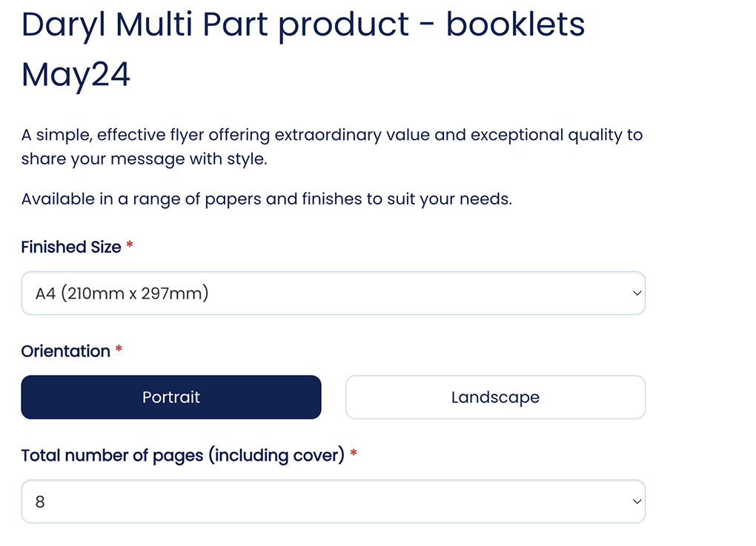This screenshot has height=546, width=756.
Task: Switch orientation to Landscape
Action: coord(495,397)
